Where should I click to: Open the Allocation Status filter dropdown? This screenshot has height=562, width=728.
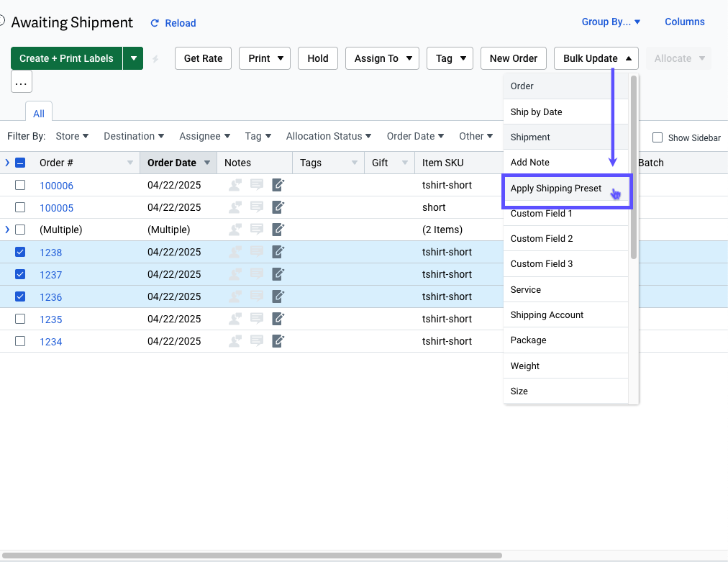(329, 136)
